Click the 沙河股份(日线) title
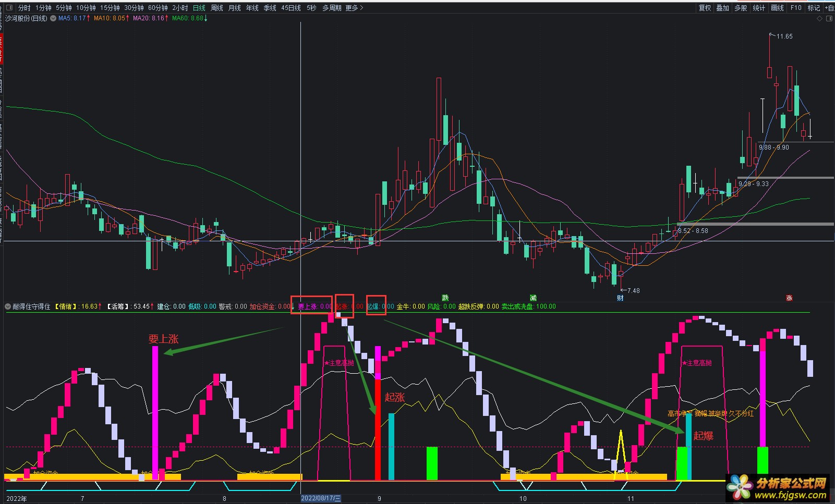This screenshot has height=504, width=835. pos(26,18)
